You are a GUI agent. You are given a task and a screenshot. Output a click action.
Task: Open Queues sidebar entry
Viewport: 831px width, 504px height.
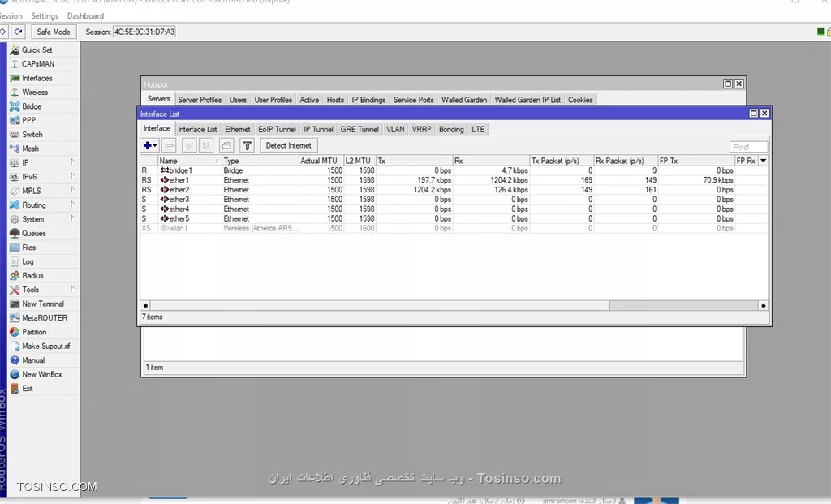pos(33,233)
